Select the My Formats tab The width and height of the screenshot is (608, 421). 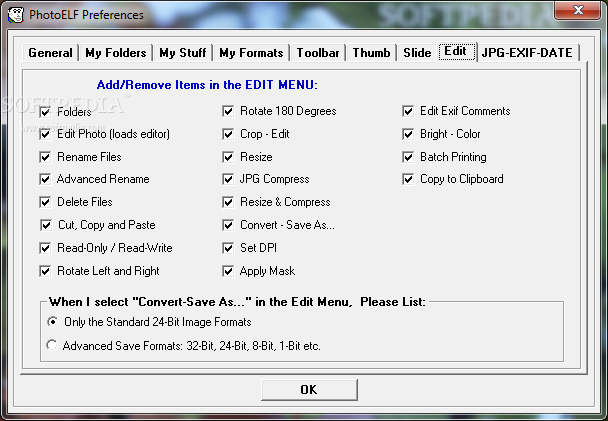251,53
